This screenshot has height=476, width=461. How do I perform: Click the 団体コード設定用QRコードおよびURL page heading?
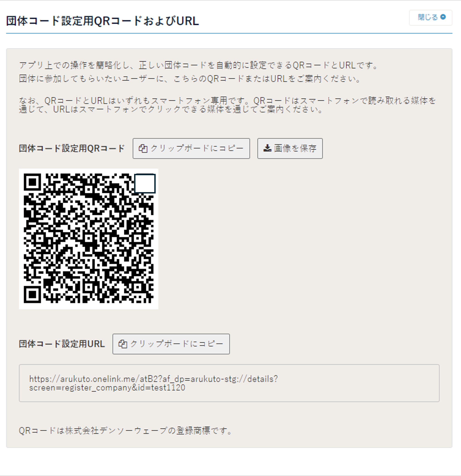tap(102, 21)
